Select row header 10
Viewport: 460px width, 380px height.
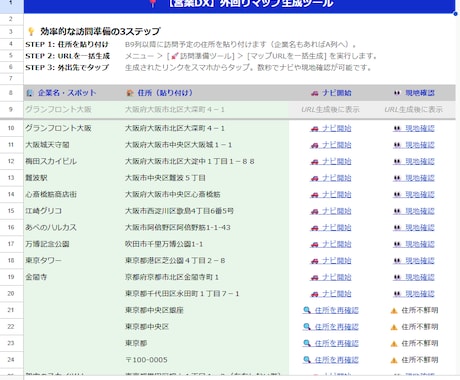point(11,128)
